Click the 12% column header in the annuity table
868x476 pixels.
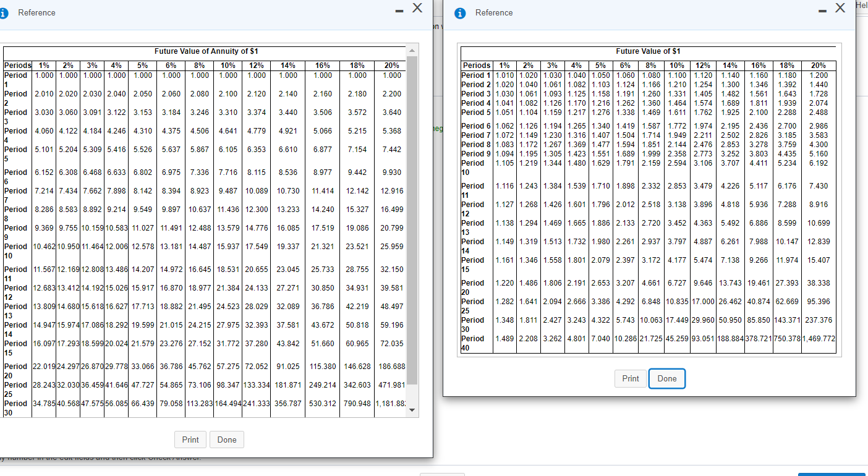(256, 65)
